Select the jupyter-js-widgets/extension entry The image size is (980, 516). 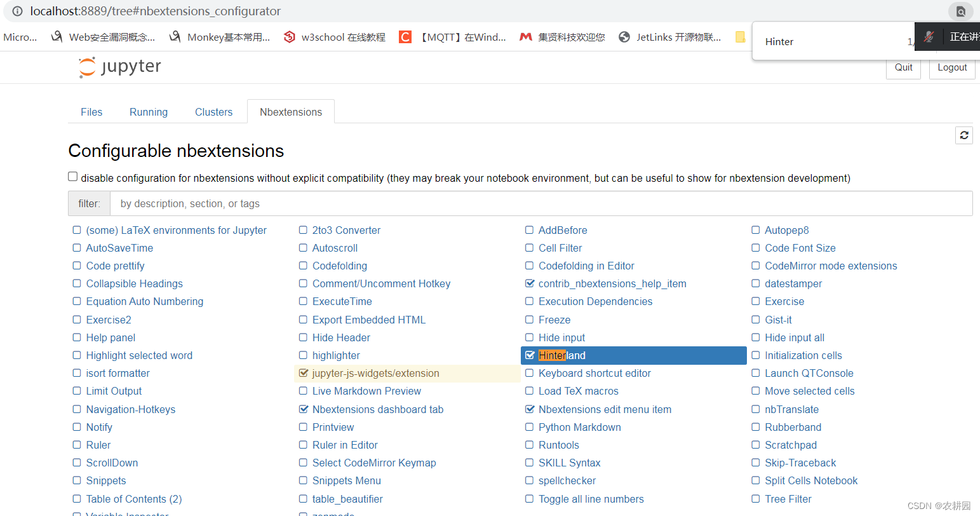point(375,373)
